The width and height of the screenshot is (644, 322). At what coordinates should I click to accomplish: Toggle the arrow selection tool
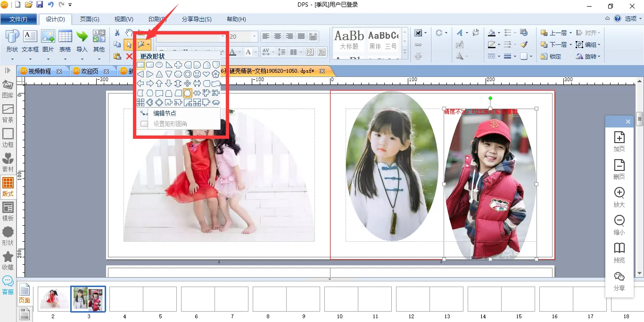click(x=129, y=45)
